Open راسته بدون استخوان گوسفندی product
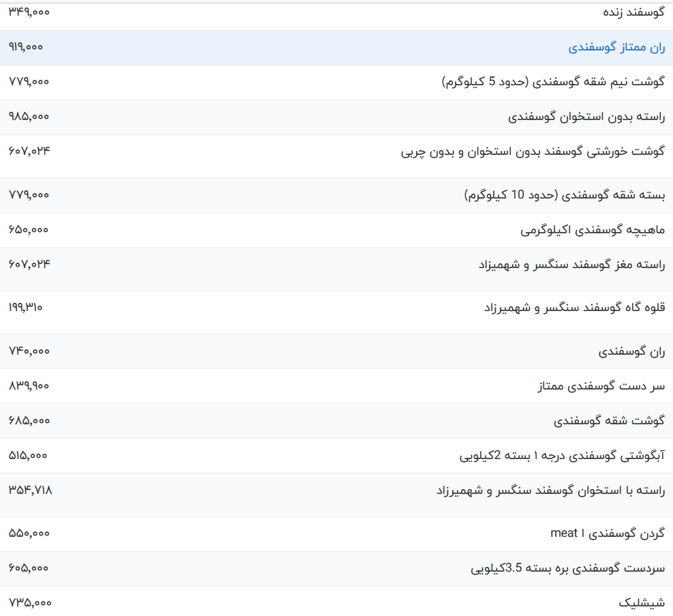Image resolution: width=673 pixels, height=616 pixels. [586, 117]
